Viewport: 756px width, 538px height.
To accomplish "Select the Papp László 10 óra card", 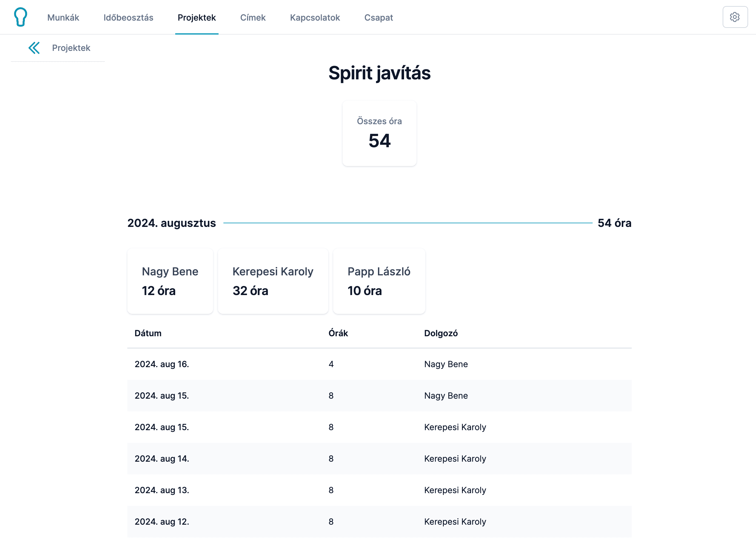I will 379,281.
